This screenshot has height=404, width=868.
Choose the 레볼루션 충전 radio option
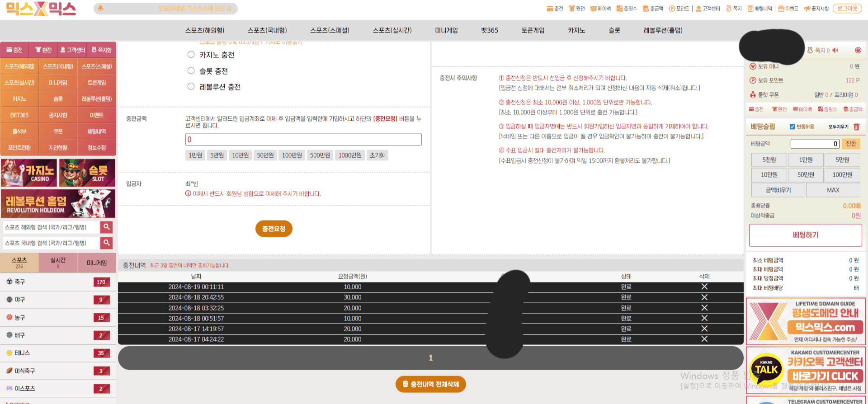pyautogui.click(x=191, y=87)
